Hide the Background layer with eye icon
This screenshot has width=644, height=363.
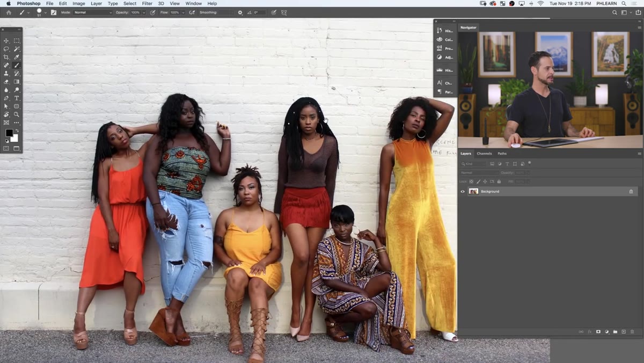[463, 191]
